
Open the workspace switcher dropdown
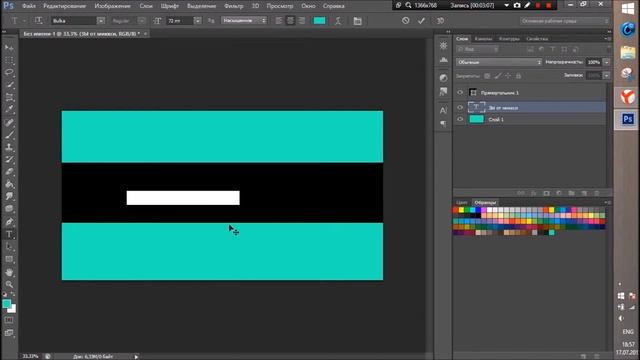[564, 21]
